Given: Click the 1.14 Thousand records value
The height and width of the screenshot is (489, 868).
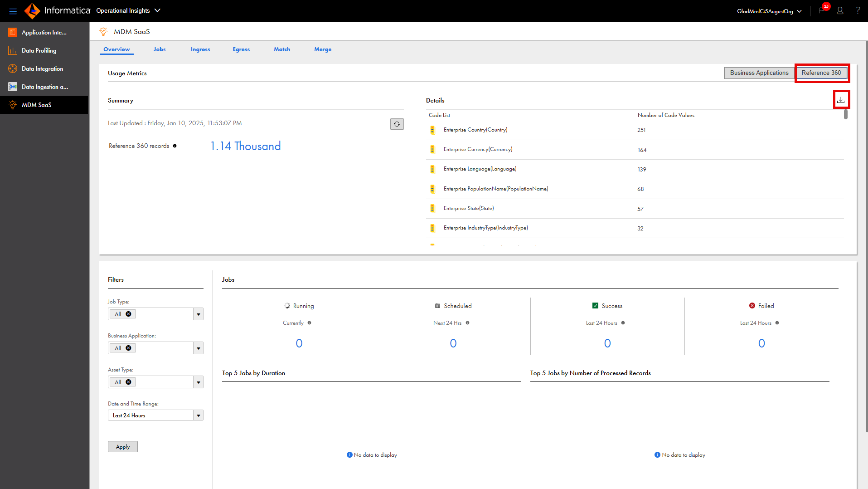Looking at the screenshot, I should (246, 146).
